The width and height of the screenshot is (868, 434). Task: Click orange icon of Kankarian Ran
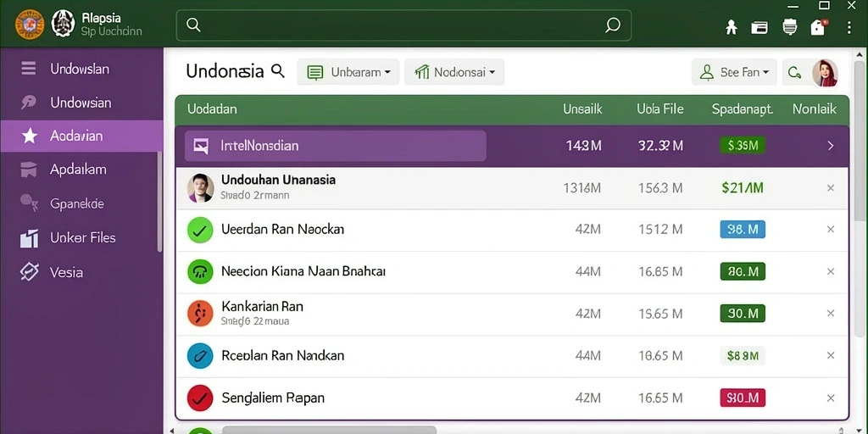click(x=200, y=314)
